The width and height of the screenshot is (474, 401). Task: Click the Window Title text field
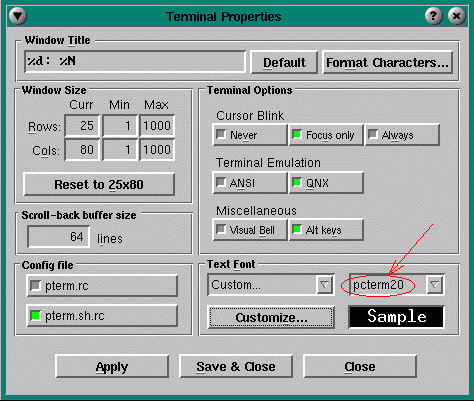tap(135, 62)
